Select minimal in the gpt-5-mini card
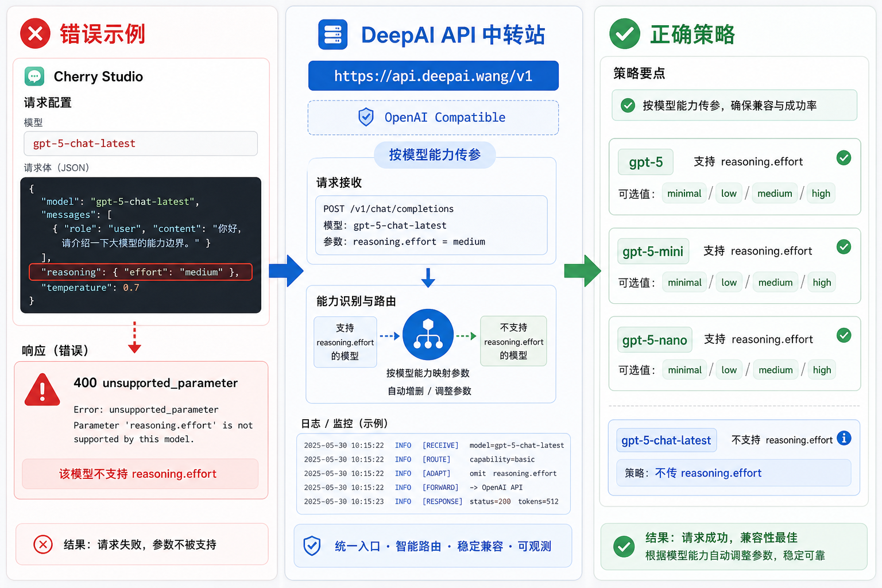882x588 pixels. 684,283
